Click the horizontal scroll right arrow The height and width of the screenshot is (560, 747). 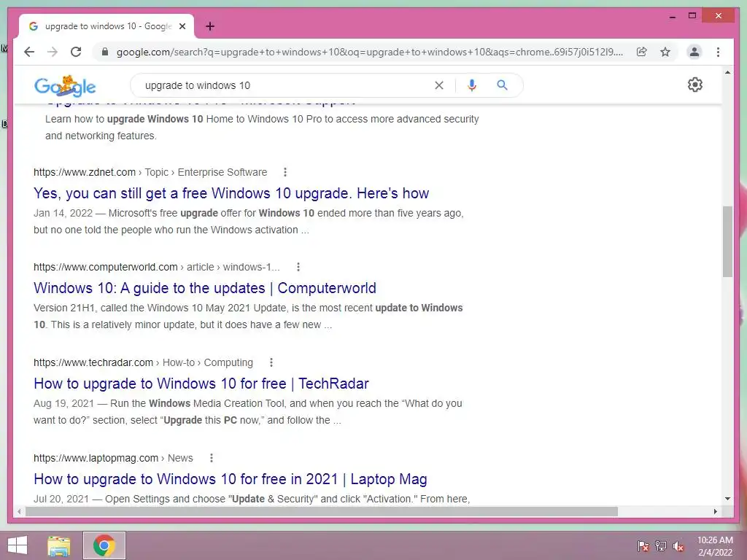[715, 511]
